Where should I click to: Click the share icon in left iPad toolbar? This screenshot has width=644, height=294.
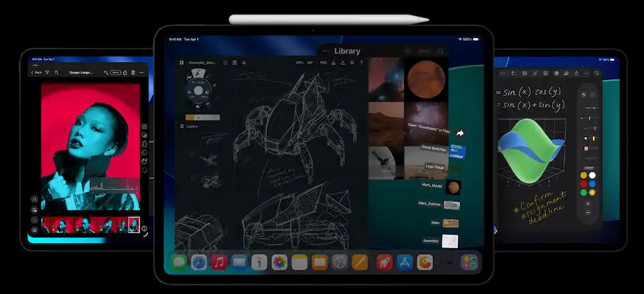point(126,73)
